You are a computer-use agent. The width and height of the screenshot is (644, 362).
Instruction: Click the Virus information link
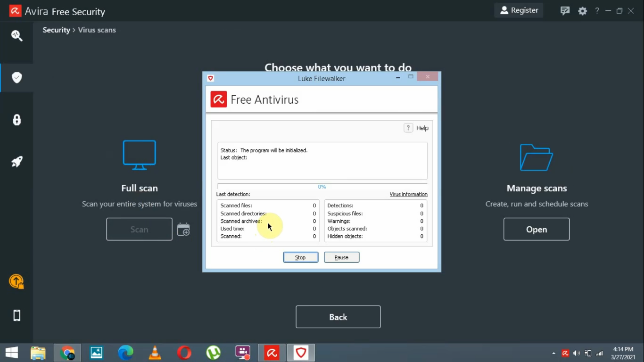[408, 194]
